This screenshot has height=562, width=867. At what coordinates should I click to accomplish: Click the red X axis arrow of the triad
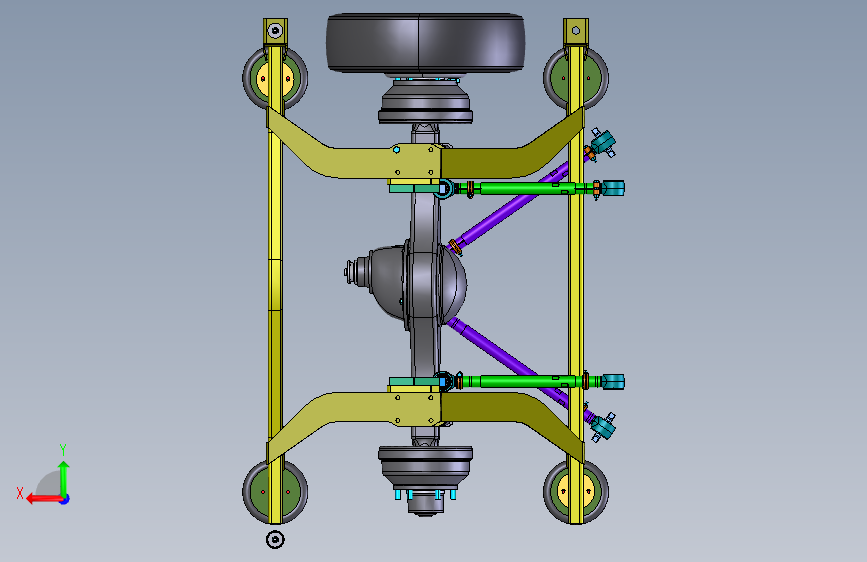(x=44, y=499)
